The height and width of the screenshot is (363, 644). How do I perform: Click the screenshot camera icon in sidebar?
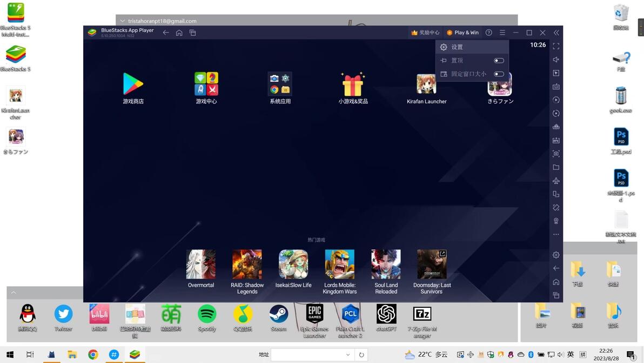556,153
